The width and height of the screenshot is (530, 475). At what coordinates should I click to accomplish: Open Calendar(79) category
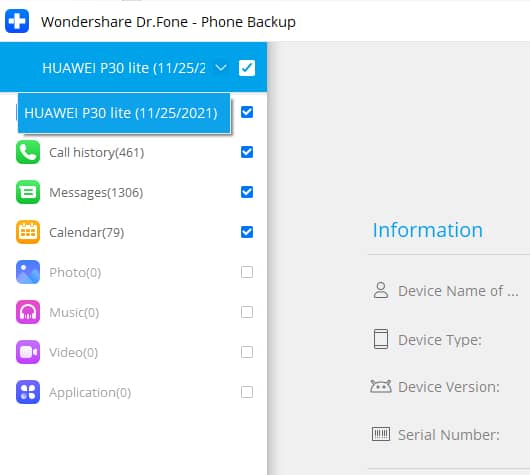click(x=87, y=232)
